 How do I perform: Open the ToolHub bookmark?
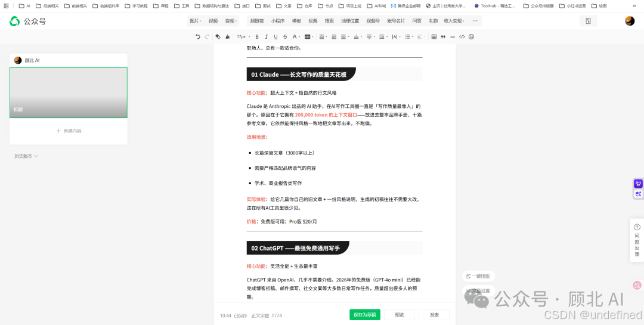[x=494, y=6]
